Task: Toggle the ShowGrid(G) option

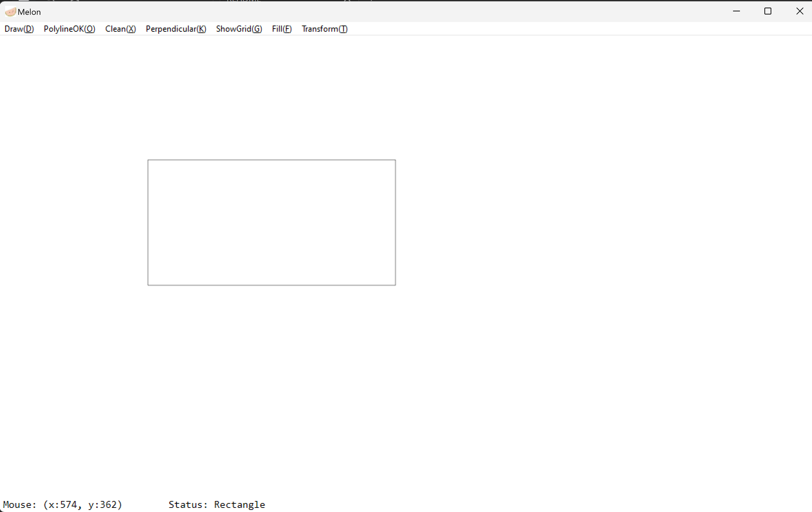Action: pyautogui.click(x=239, y=29)
